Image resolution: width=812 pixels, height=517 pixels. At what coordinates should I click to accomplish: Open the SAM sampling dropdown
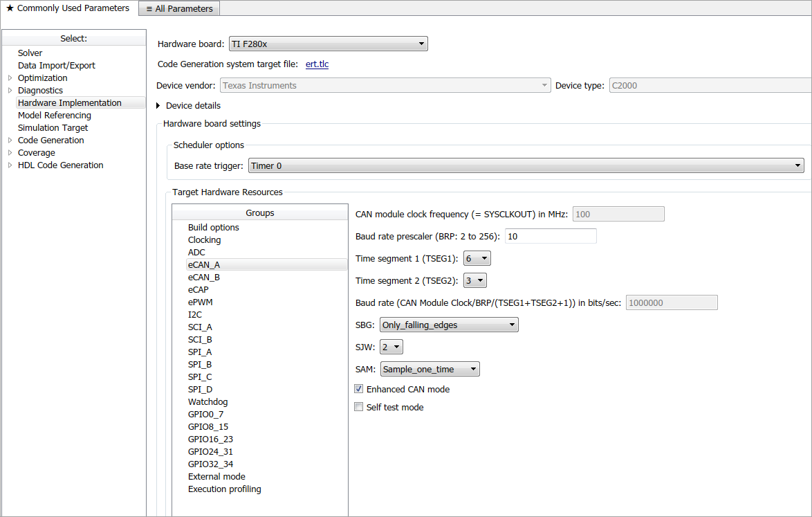click(430, 370)
